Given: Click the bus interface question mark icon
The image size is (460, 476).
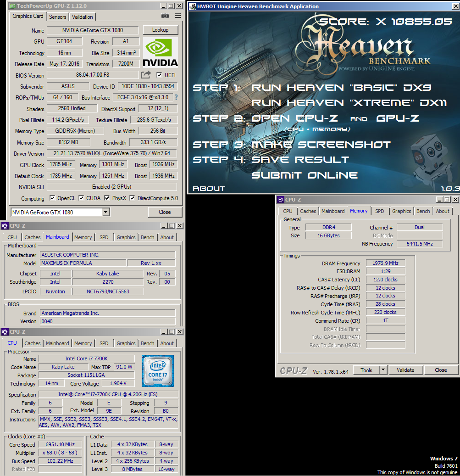Looking at the screenshot, I should [176, 97].
